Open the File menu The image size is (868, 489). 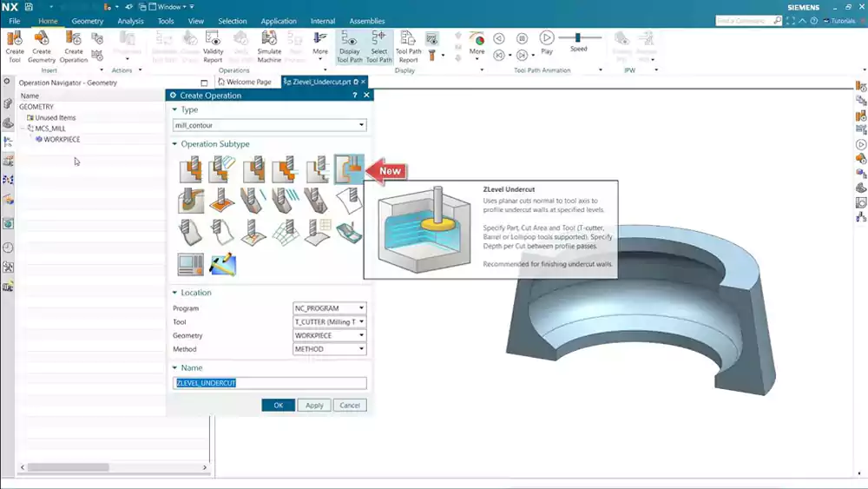[x=15, y=21]
